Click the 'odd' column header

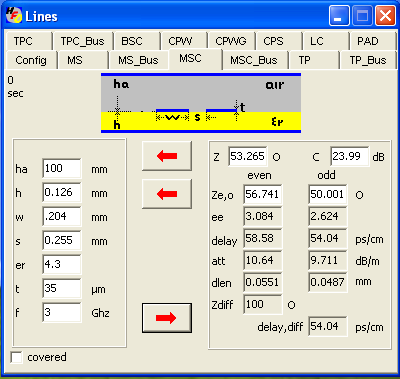click(x=326, y=175)
